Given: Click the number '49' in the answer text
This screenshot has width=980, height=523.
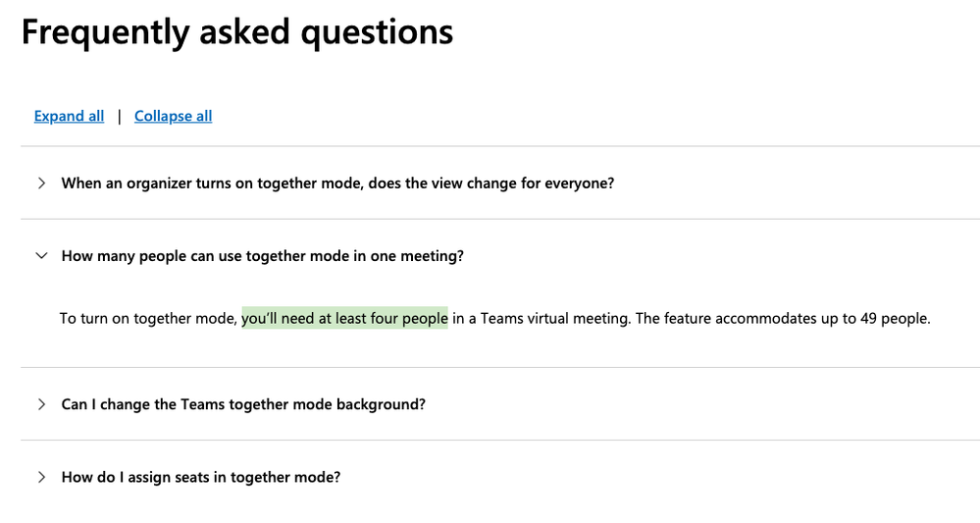Looking at the screenshot, I should [x=868, y=319].
